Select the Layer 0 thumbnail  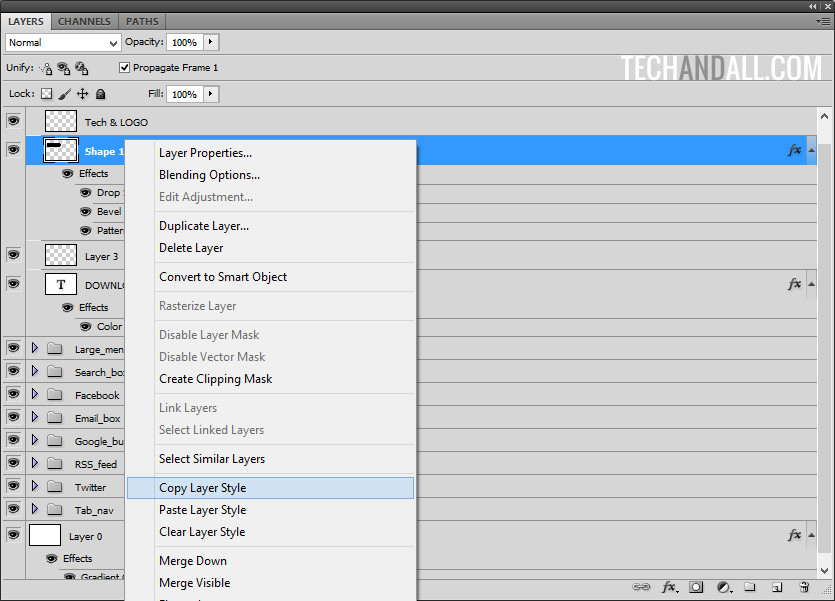pyautogui.click(x=45, y=536)
